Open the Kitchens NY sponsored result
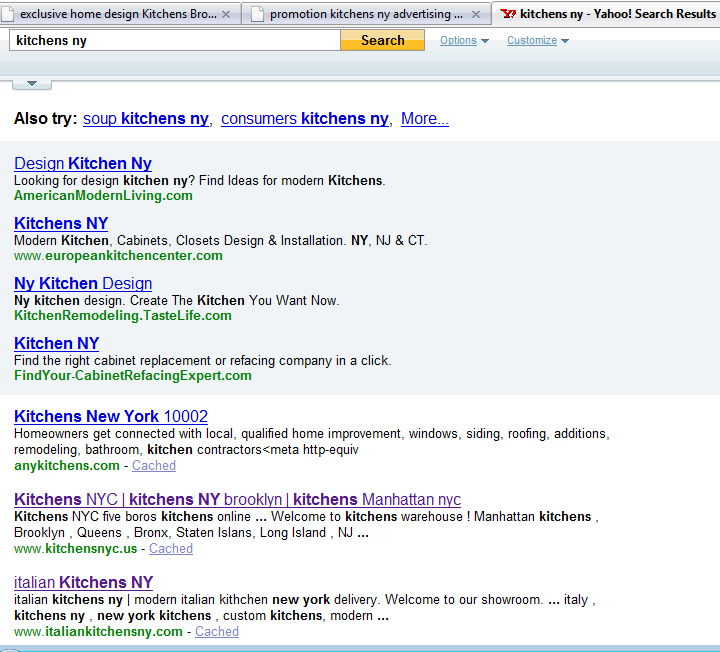720x652 pixels. pos(61,223)
